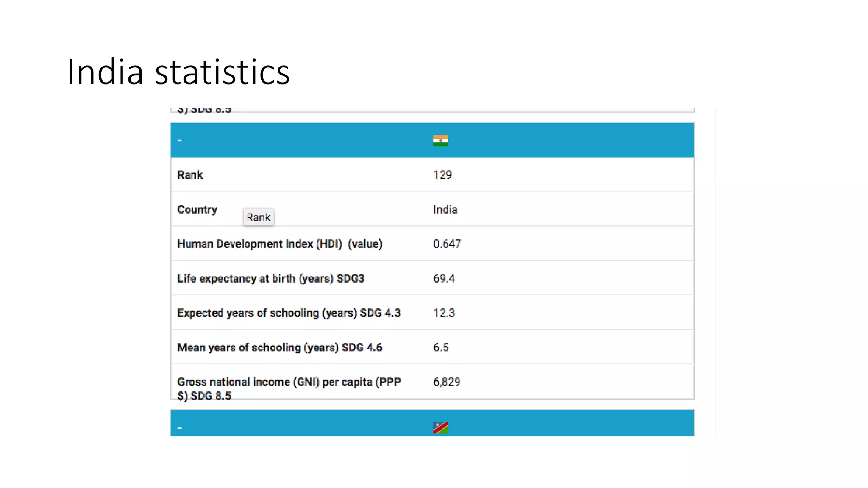Click the Rank tooltip label
Viewport: 868px width, 488px height.
[x=259, y=217]
